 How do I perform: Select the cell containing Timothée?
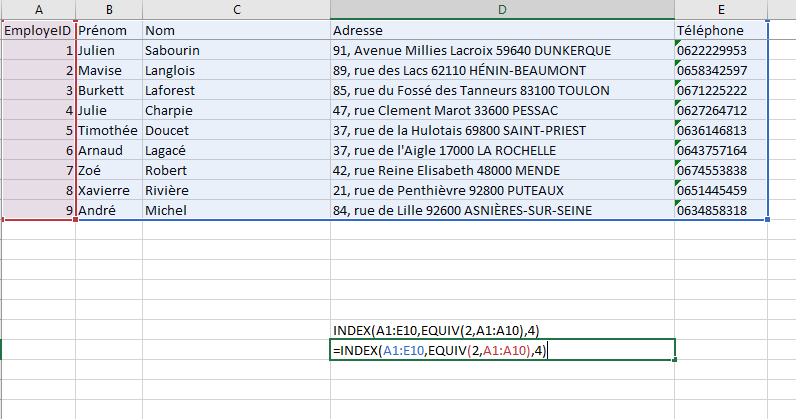109,130
